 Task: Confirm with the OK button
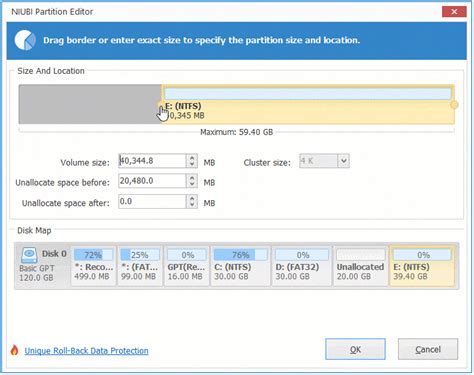(x=355, y=349)
